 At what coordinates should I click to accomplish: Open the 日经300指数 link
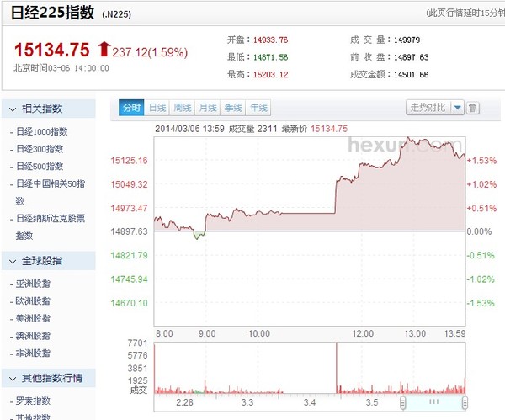(40, 149)
